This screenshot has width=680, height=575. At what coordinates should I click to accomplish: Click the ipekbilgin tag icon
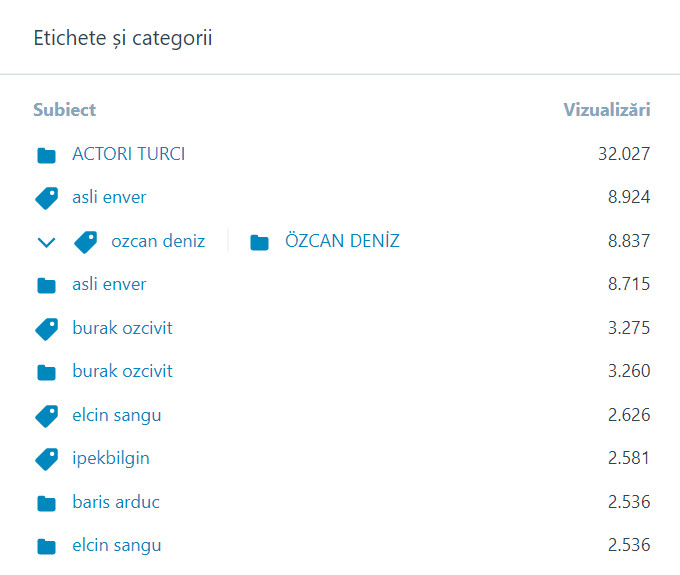(46, 459)
